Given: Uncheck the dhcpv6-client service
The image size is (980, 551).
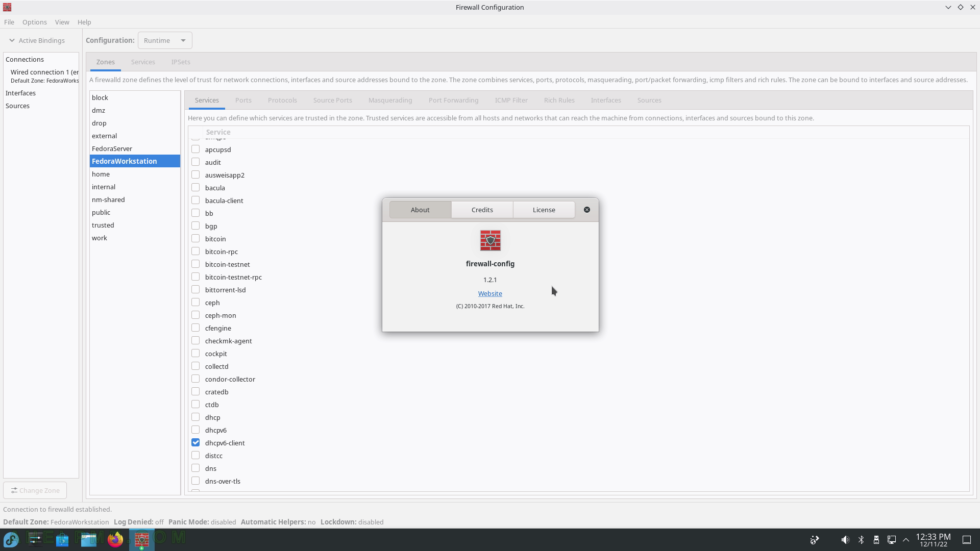Looking at the screenshot, I should (x=195, y=442).
